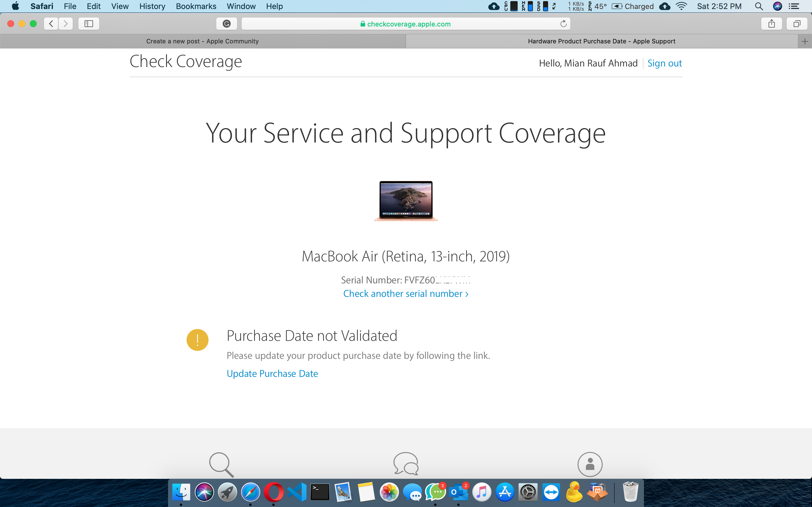The width and height of the screenshot is (812, 507).
Task: Open the Share sheet icon
Action: point(771,23)
